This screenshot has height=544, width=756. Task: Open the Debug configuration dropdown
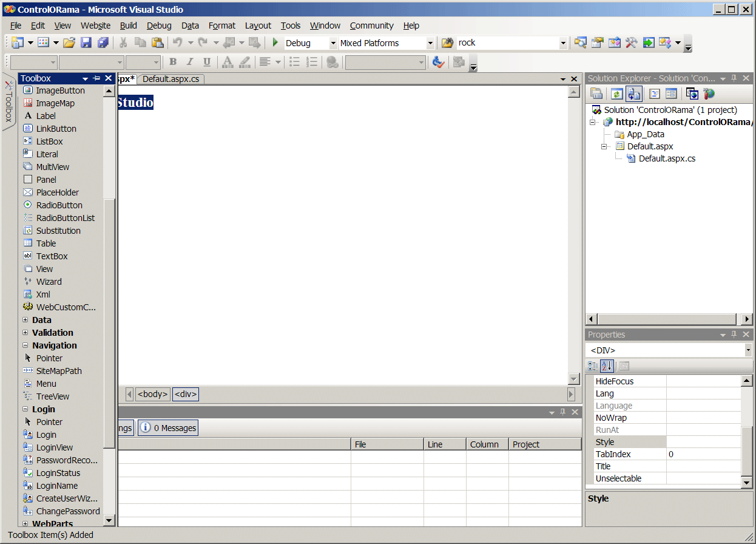coord(332,43)
